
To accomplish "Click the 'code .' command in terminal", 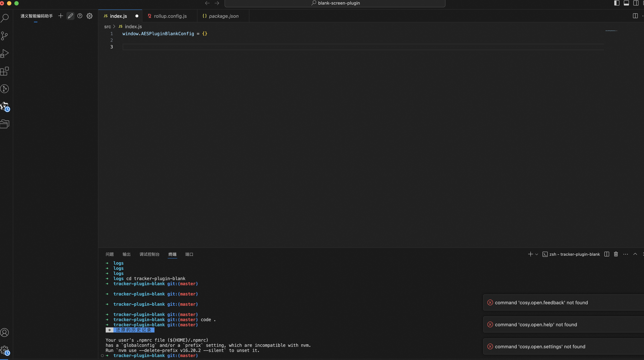I will 208,320.
